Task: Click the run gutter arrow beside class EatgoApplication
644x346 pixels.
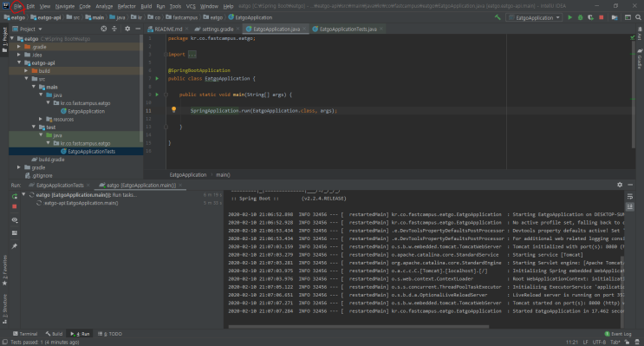Action: pyautogui.click(x=157, y=79)
